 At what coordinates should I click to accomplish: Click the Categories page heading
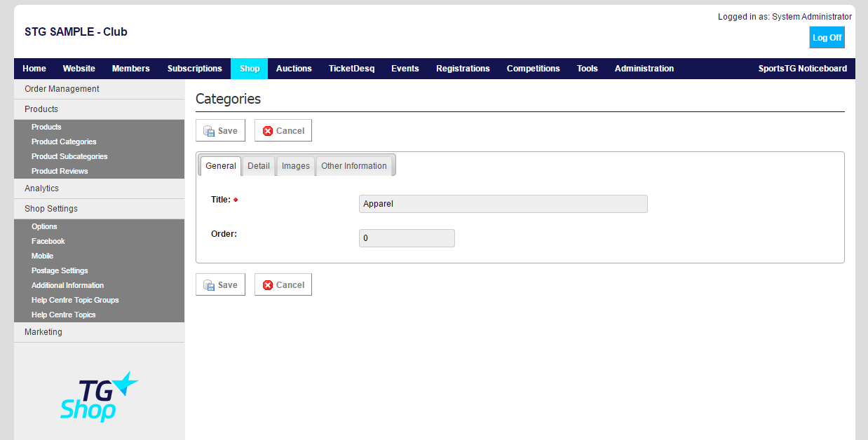[228, 99]
